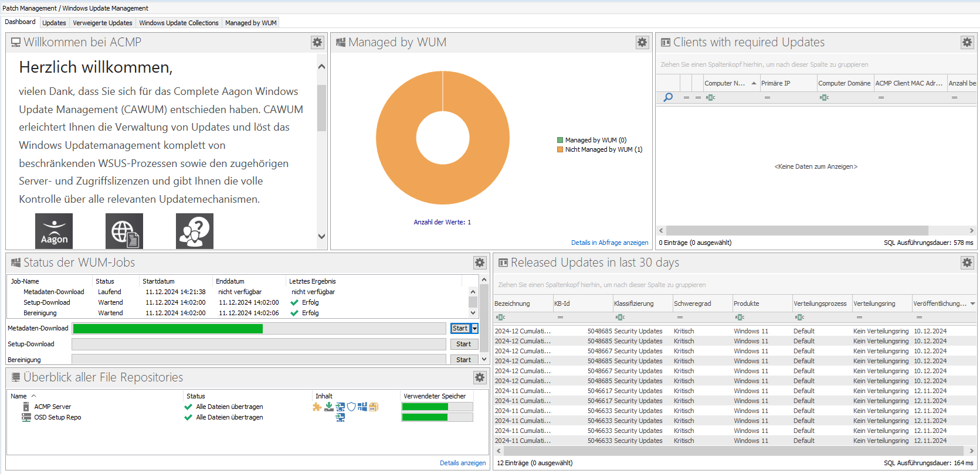The width and height of the screenshot is (980, 474).
Task: Switch to the Verweigerte Updates tab
Action: [103, 23]
